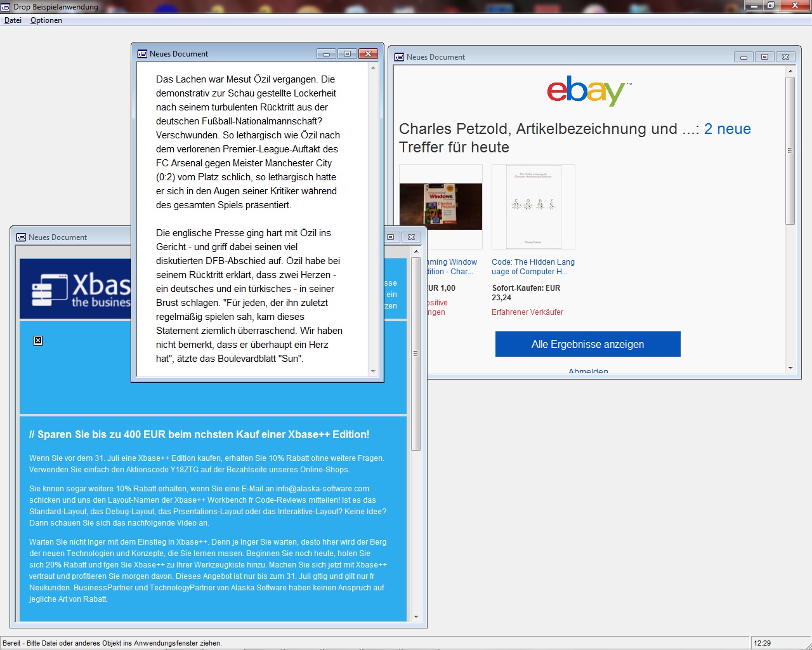This screenshot has width=812, height=650.
Task: Click the 'Das Lachen war Mesut Özil' paragraph
Action: point(249,142)
